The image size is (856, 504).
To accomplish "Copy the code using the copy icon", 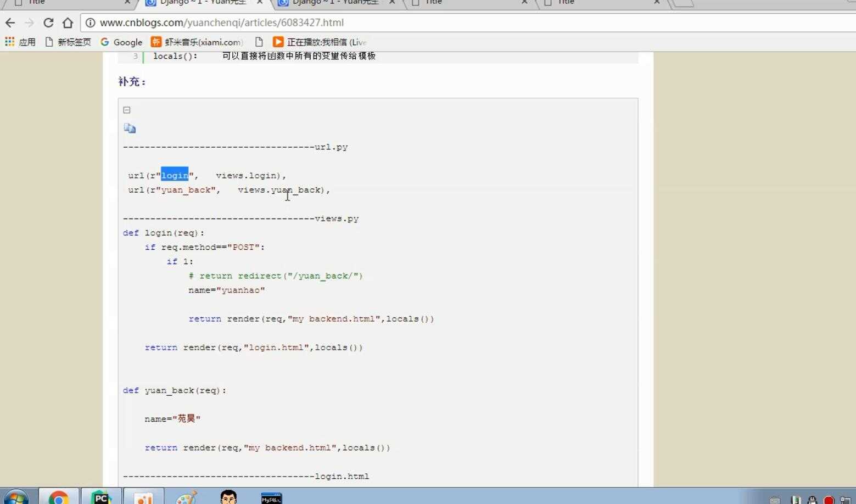I will [130, 128].
